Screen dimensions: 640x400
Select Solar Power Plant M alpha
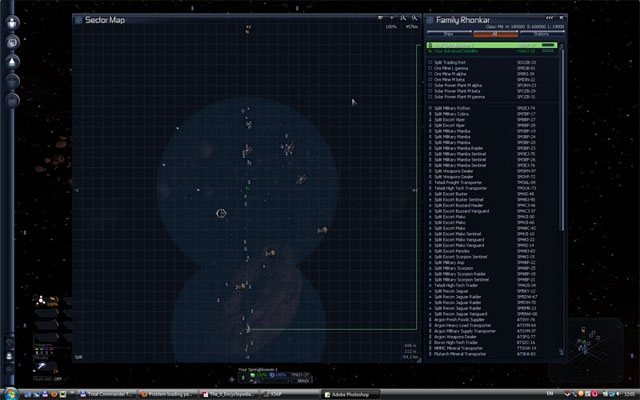(492, 85)
